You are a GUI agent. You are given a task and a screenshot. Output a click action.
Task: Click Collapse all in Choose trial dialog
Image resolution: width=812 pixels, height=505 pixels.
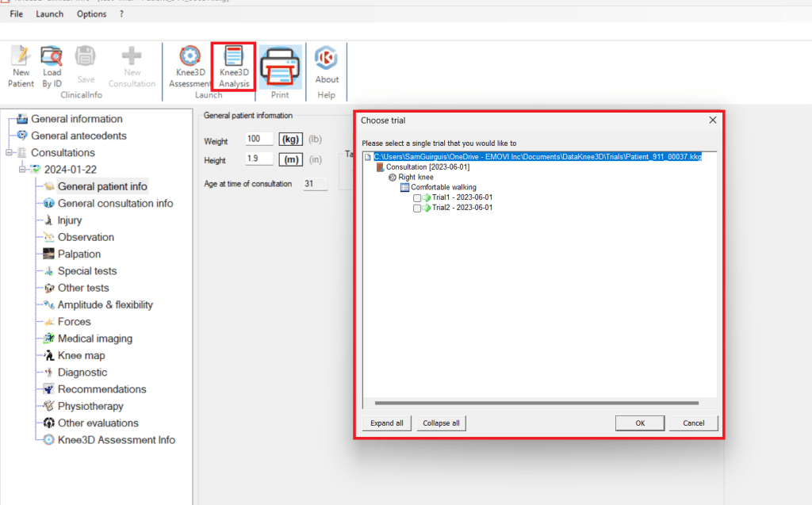click(x=441, y=423)
